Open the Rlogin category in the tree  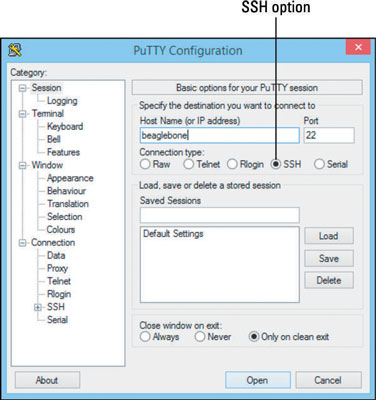click(x=59, y=294)
